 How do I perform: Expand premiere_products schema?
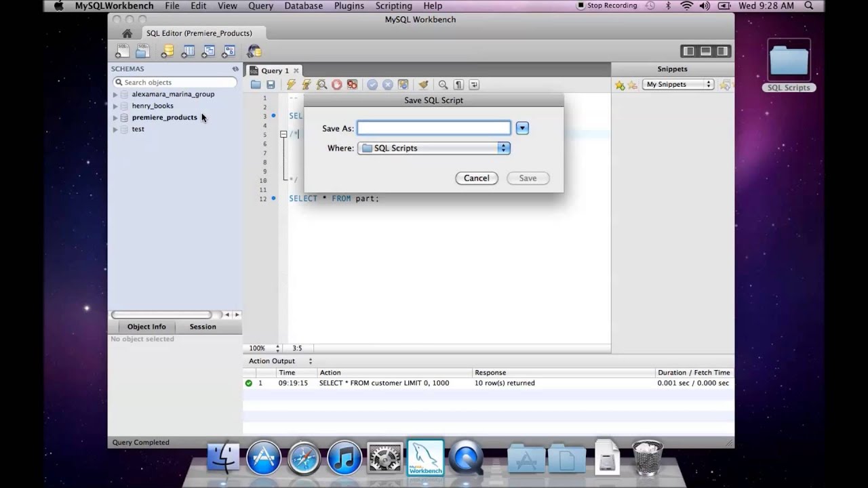click(x=115, y=117)
